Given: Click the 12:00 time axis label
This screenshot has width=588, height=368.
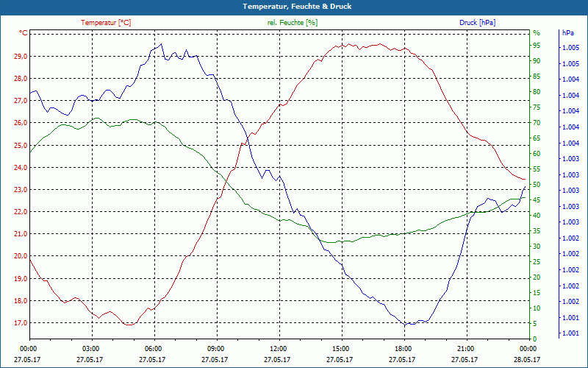Looking at the screenshot, I should pos(278,348).
